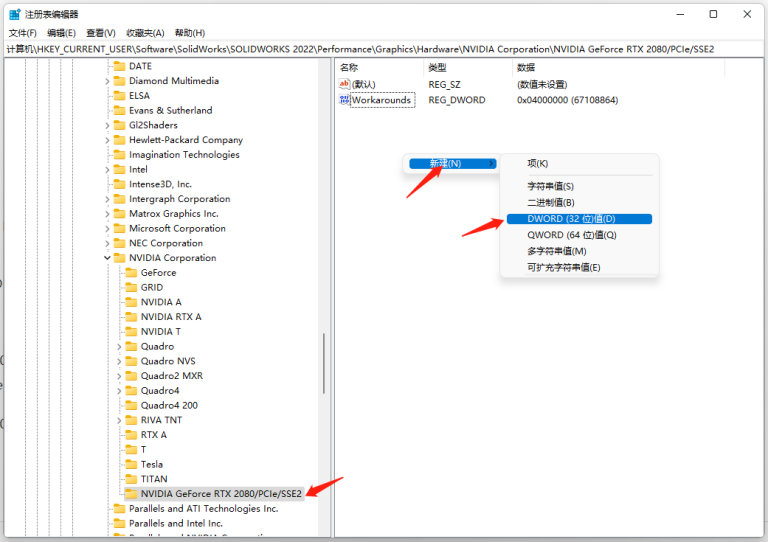The width and height of the screenshot is (768, 542).
Task: Expand the Diamond Multimedia tree node
Action: [107, 81]
